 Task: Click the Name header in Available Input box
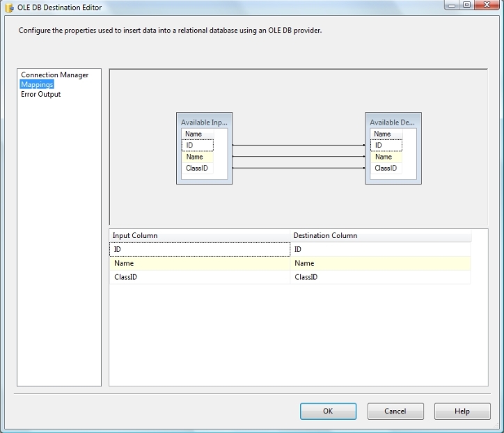198,134
